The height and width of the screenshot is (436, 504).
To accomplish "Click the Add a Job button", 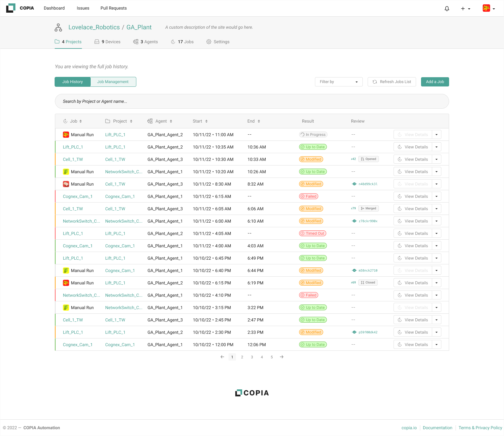I will [x=435, y=82].
